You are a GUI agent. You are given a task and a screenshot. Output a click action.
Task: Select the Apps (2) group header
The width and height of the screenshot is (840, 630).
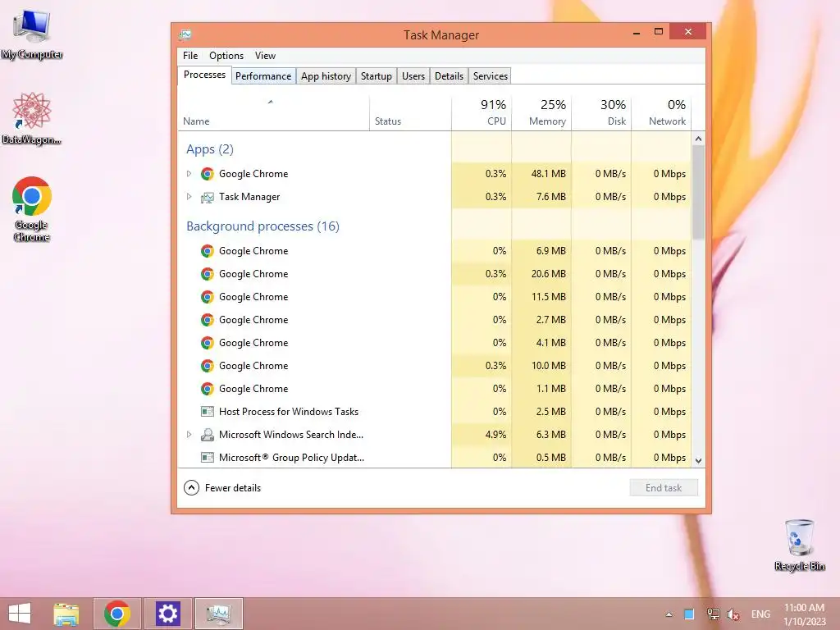click(x=210, y=149)
